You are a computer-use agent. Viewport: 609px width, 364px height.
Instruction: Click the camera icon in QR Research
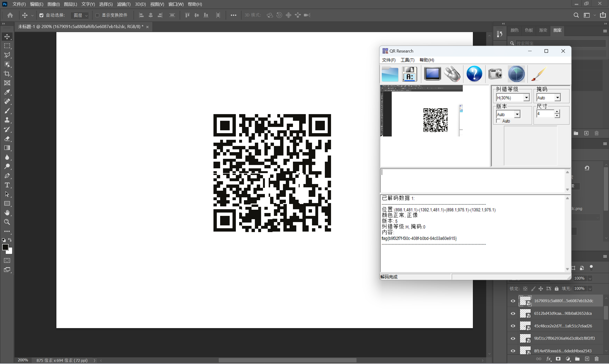click(x=495, y=74)
